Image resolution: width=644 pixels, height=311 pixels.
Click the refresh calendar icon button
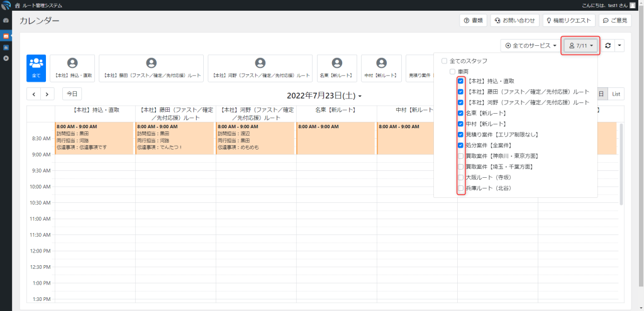click(x=608, y=46)
